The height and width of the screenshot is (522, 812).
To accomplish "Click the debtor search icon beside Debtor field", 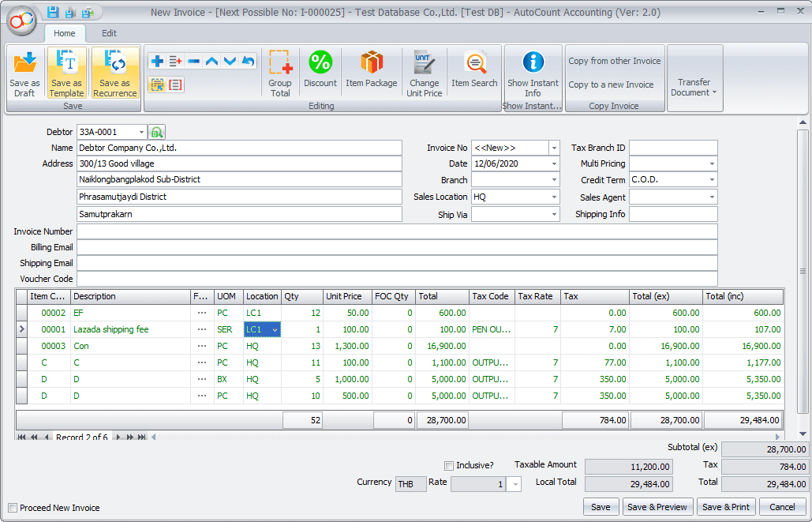I will [x=157, y=133].
